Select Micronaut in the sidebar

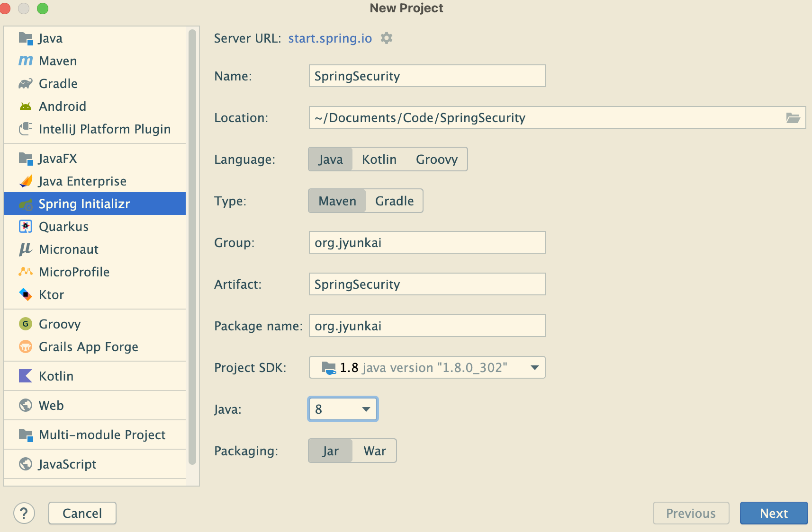95,249
